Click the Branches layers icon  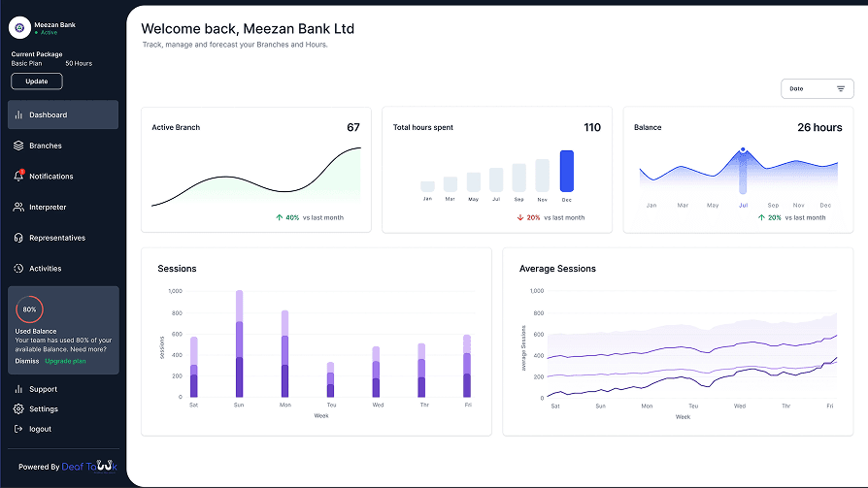pyautogui.click(x=18, y=146)
